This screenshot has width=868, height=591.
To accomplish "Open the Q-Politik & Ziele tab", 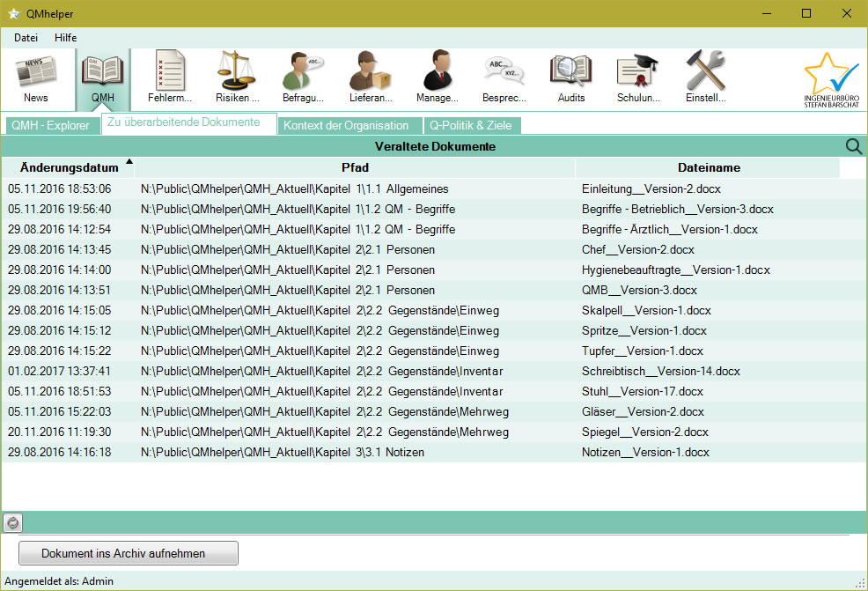I will [x=470, y=125].
